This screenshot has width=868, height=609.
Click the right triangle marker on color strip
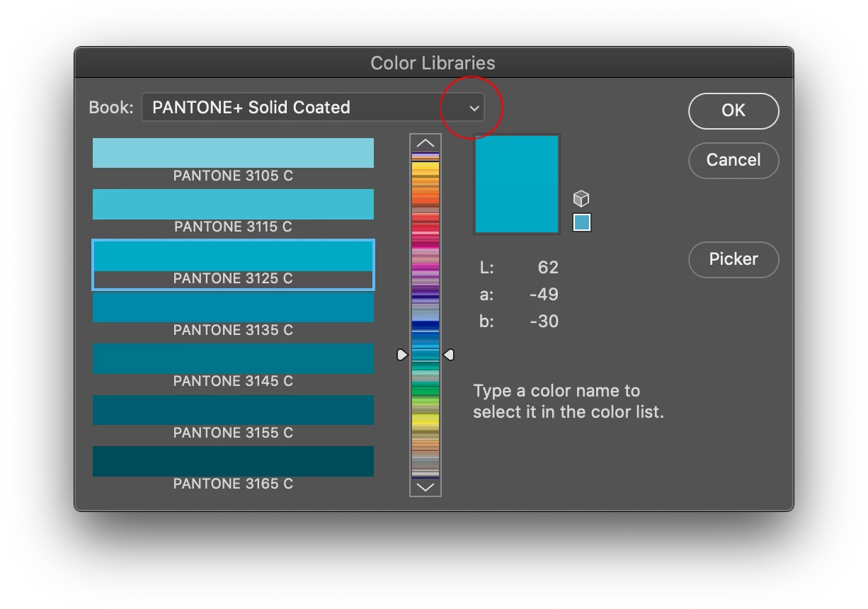click(x=448, y=354)
